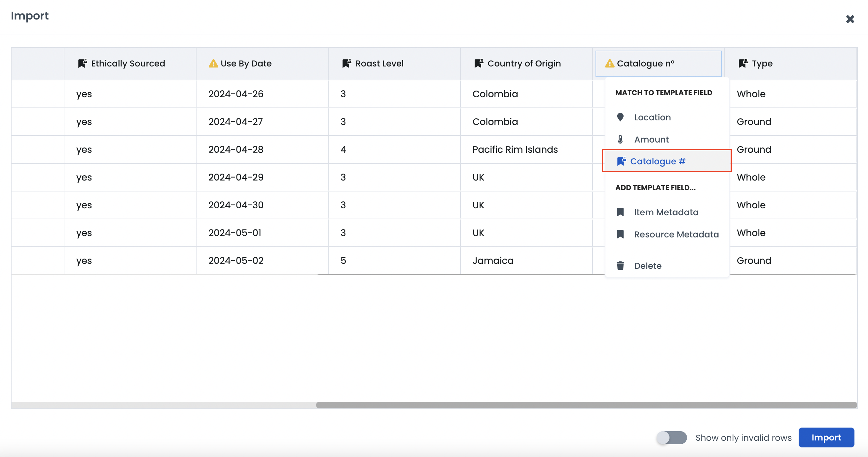Close the Import dialog with X

click(x=850, y=19)
